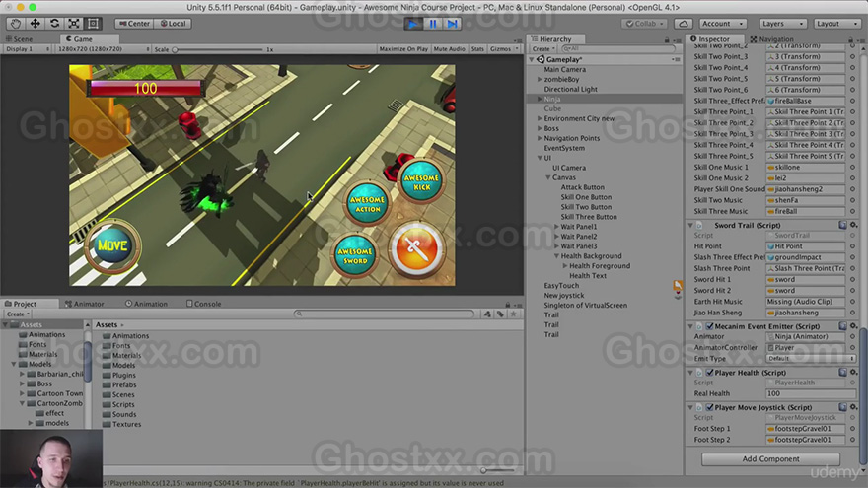Open the Project Create menu

coord(18,314)
